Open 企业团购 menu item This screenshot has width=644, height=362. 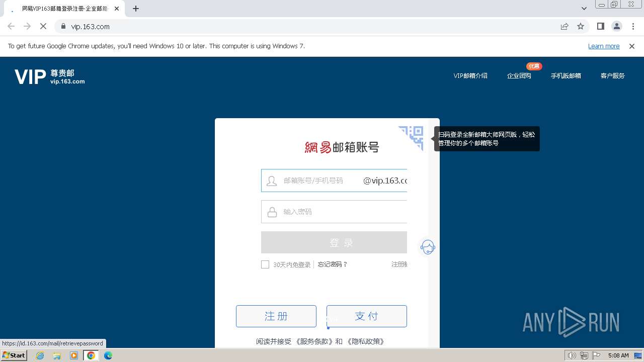coord(519,76)
